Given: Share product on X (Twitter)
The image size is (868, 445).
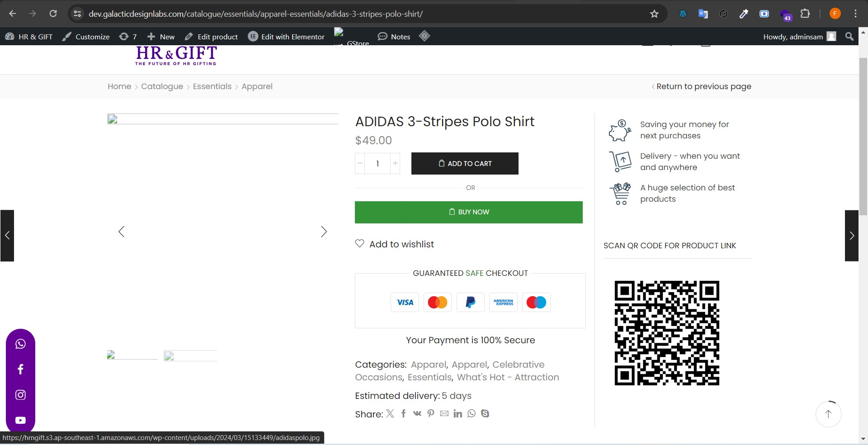Looking at the screenshot, I should (x=390, y=413).
